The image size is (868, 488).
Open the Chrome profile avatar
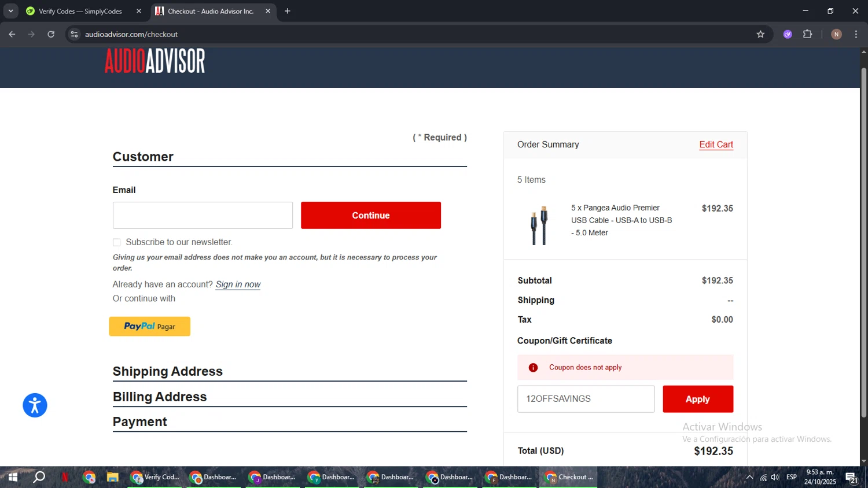[836, 34]
